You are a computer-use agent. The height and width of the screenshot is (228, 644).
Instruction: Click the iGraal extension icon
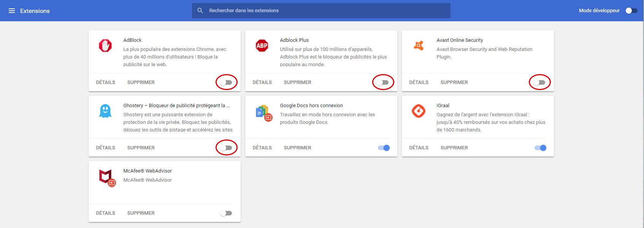[x=419, y=111]
